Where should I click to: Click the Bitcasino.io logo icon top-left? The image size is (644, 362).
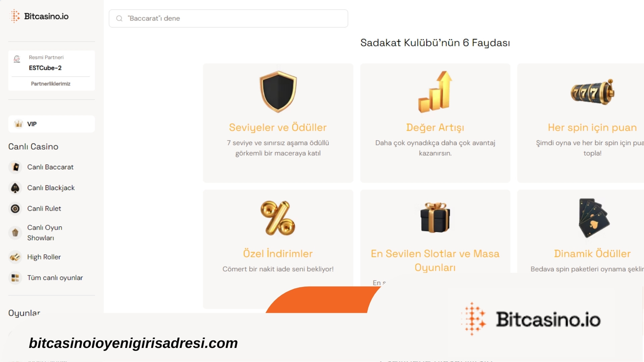[x=16, y=16]
